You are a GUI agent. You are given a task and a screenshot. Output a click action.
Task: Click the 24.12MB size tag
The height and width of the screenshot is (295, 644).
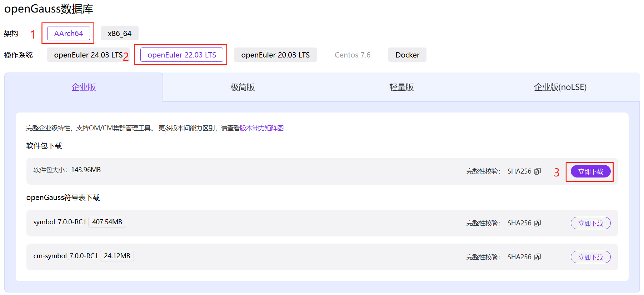[x=117, y=256]
